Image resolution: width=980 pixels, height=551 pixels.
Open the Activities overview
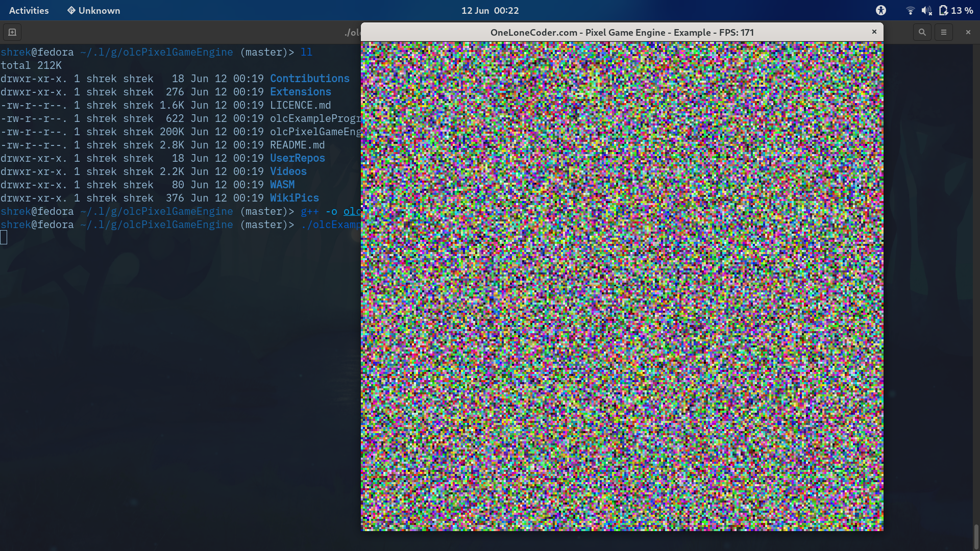coord(28,10)
